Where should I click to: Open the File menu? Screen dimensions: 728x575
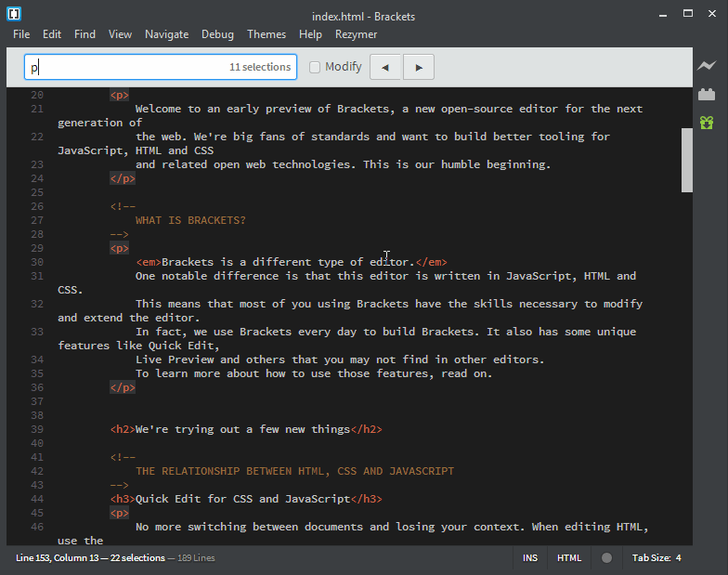coord(21,34)
